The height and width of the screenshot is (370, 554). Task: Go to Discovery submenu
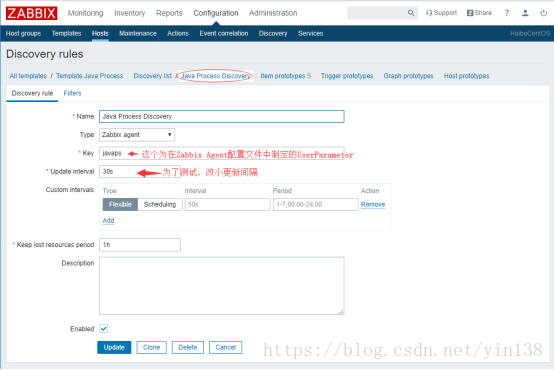[273, 33]
